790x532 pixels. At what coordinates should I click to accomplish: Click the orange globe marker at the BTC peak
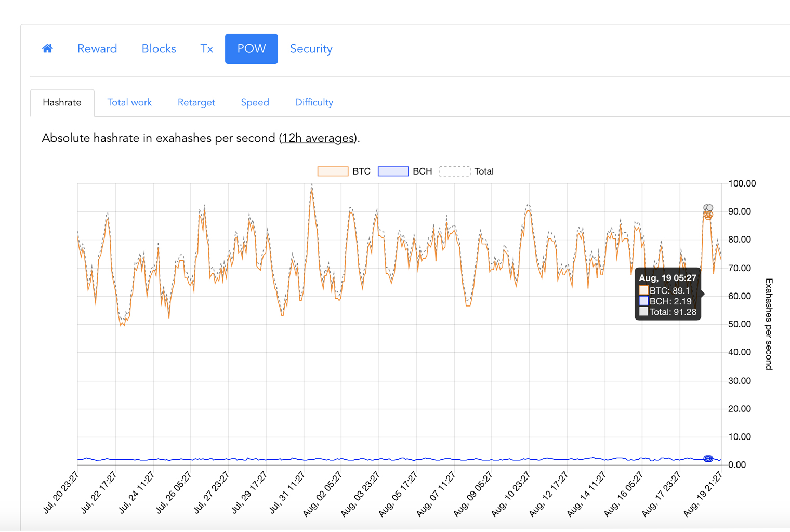pos(708,215)
